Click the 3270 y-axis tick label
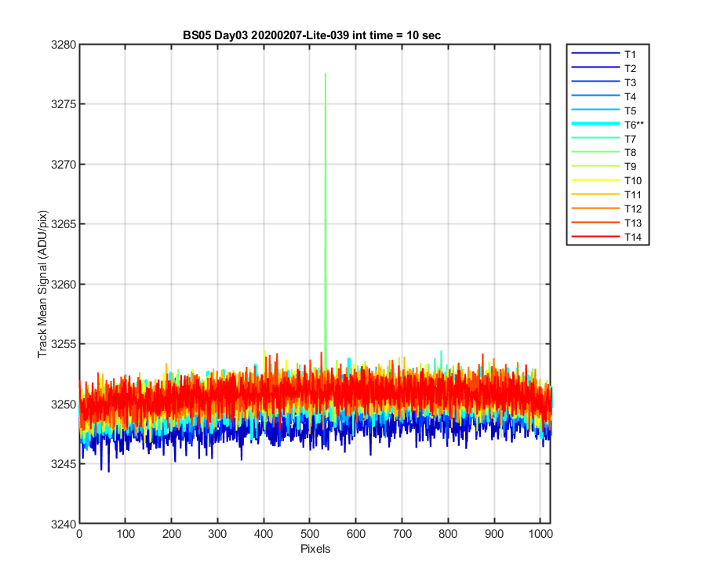The height and width of the screenshot is (588, 706). click(64, 164)
